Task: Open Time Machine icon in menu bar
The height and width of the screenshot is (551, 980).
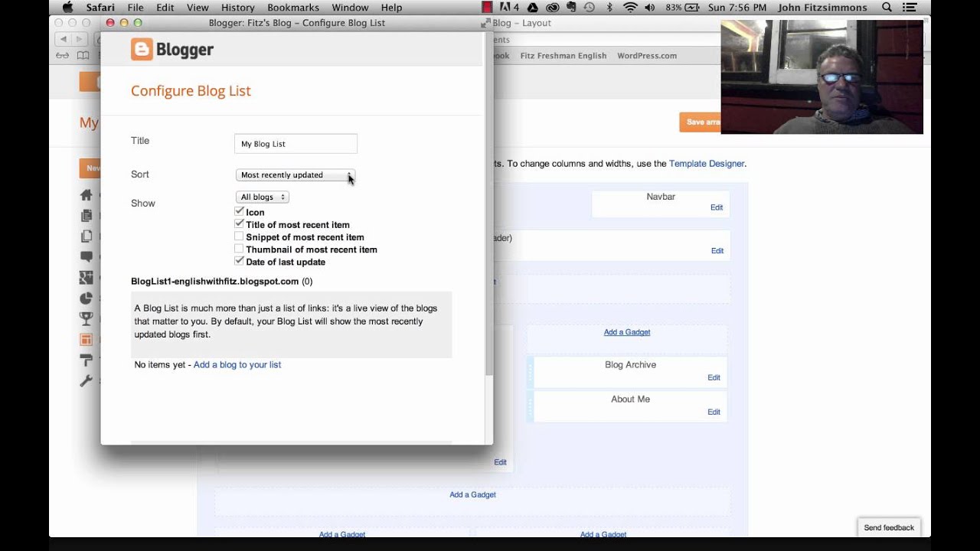Action: 590,8
